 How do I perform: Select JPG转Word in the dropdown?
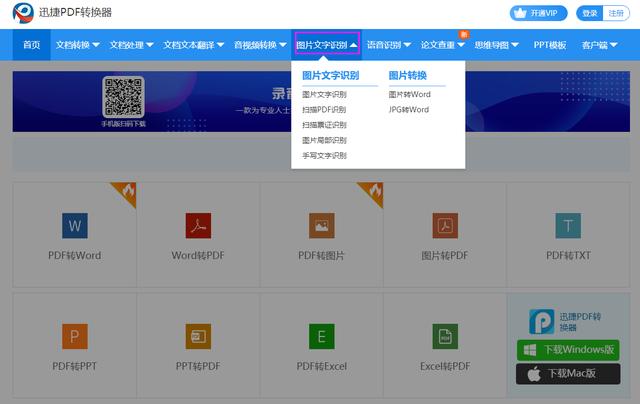[x=409, y=110]
